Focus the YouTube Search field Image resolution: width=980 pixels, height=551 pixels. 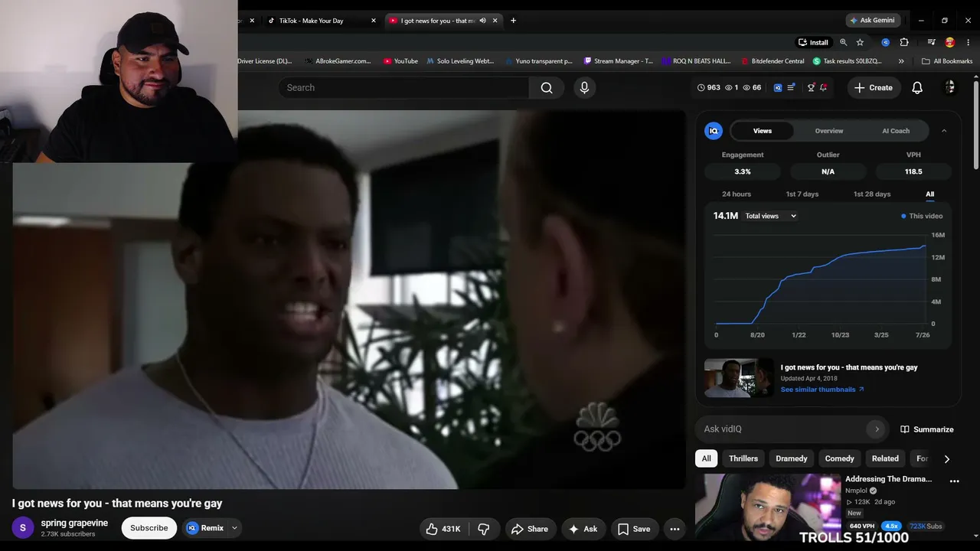403,88
